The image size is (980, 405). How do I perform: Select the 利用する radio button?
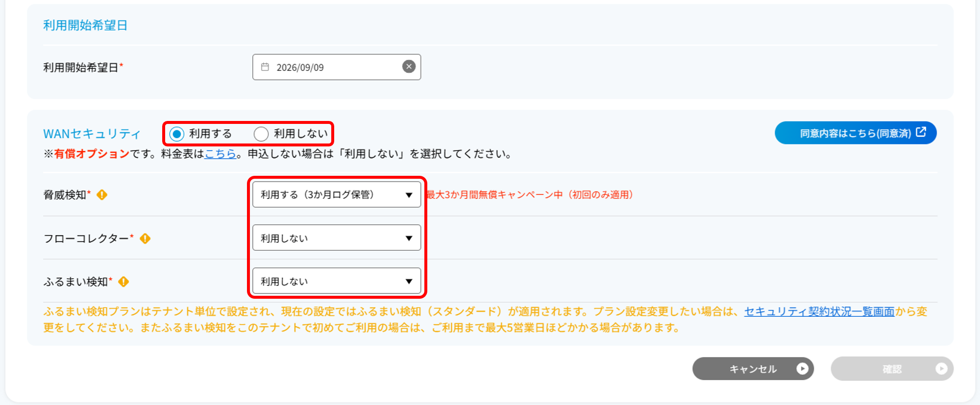click(x=176, y=134)
